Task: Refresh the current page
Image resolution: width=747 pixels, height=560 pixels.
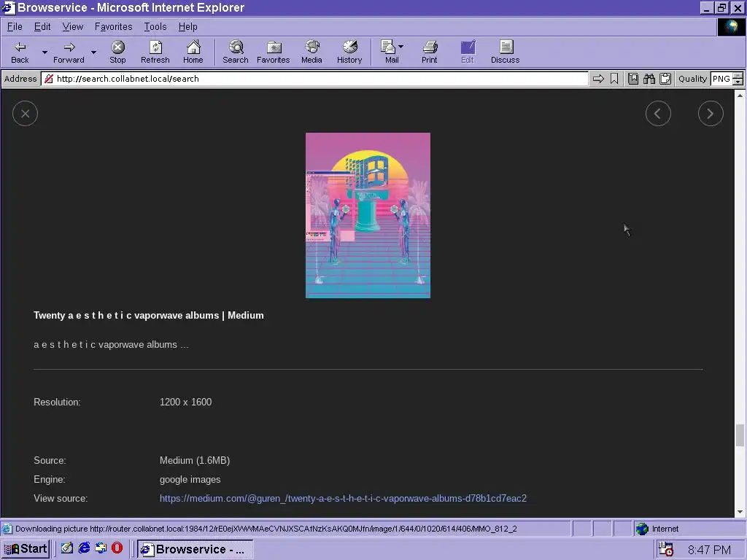Action: pyautogui.click(x=155, y=52)
